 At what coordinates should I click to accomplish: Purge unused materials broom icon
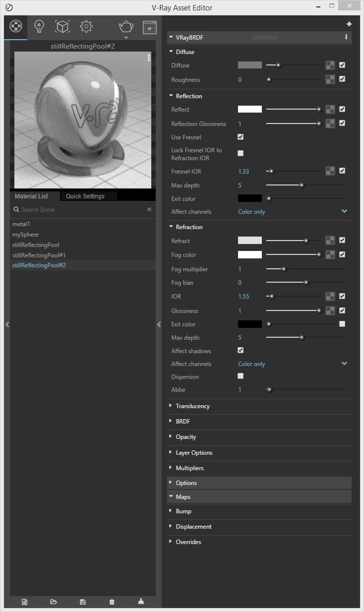(141, 602)
